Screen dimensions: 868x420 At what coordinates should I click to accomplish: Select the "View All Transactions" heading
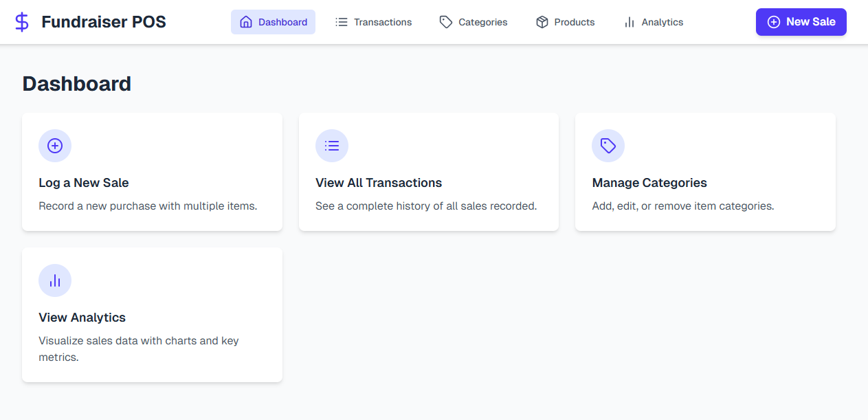379,183
